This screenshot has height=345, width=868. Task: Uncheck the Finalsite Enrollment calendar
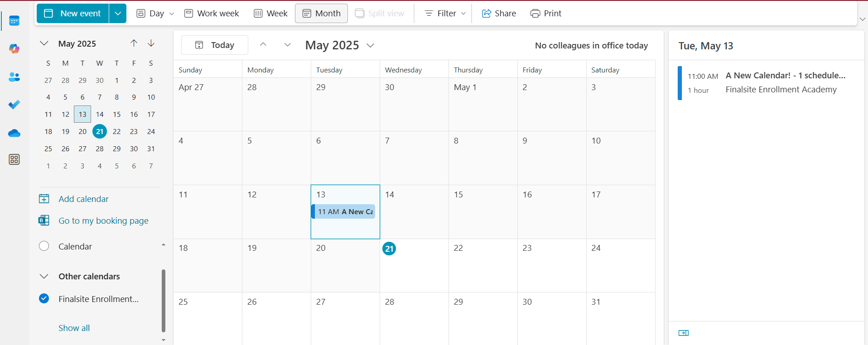click(x=44, y=298)
